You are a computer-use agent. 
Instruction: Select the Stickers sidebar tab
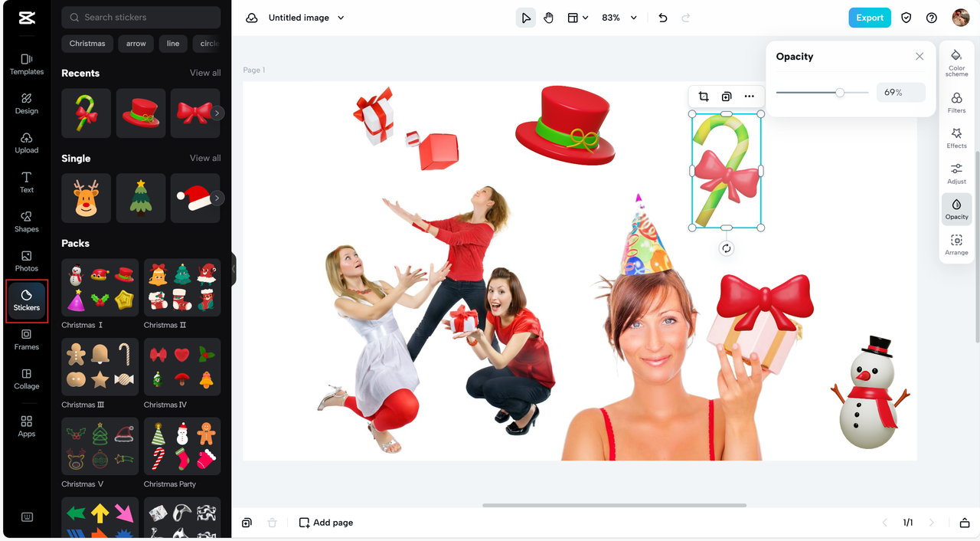click(x=27, y=300)
